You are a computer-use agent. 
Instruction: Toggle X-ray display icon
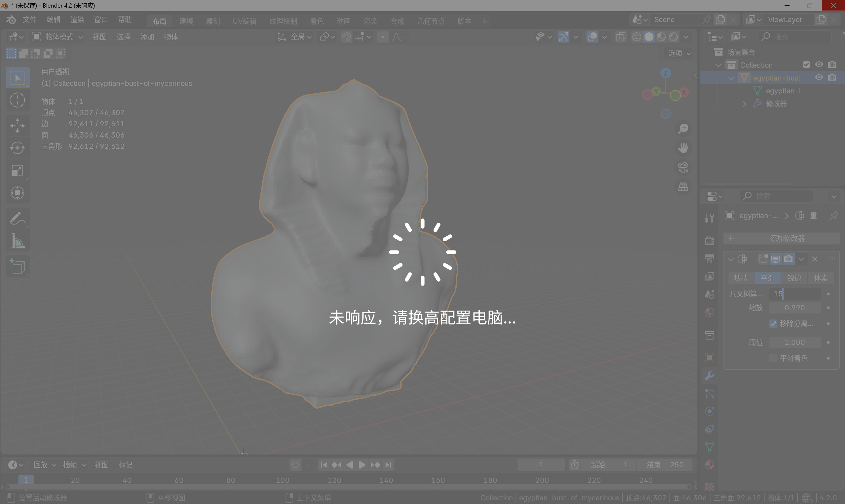pyautogui.click(x=621, y=37)
